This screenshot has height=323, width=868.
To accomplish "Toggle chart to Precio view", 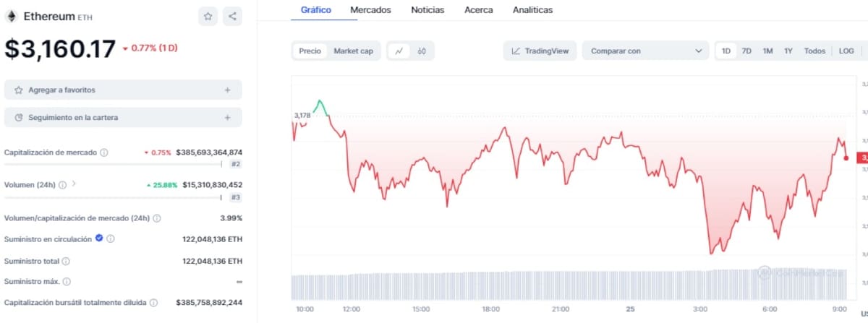I will click(310, 51).
